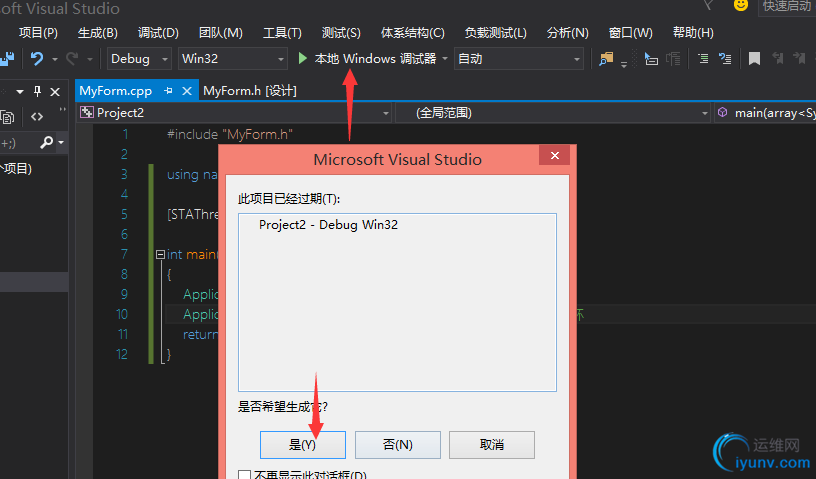The width and height of the screenshot is (816, 479).
Task: Open the 分析(N) menu
Action: (x=567, y=33)
